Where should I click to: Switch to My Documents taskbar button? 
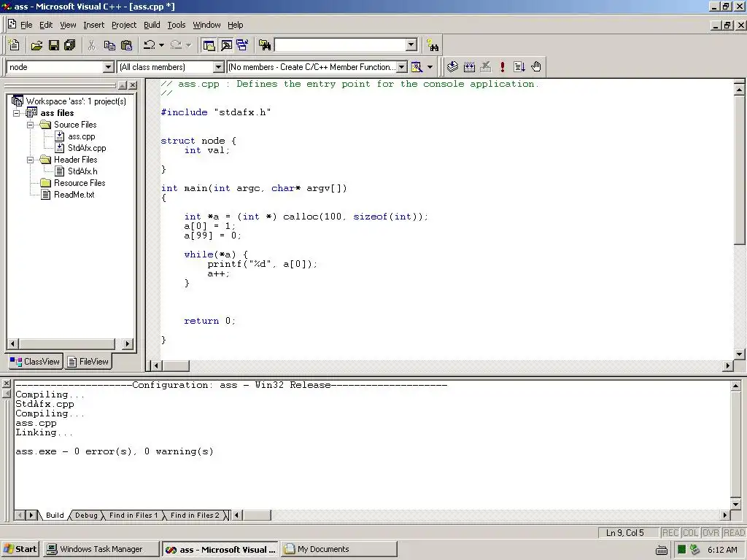[x=338, y=549]
